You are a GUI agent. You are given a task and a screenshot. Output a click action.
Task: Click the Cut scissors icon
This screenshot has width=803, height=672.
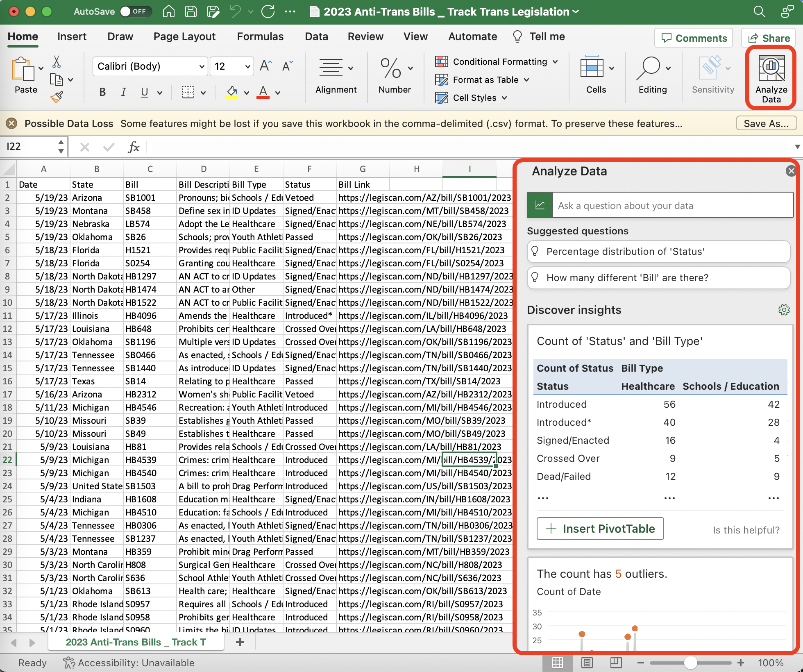pyautogui.click(x=57, y=62)
